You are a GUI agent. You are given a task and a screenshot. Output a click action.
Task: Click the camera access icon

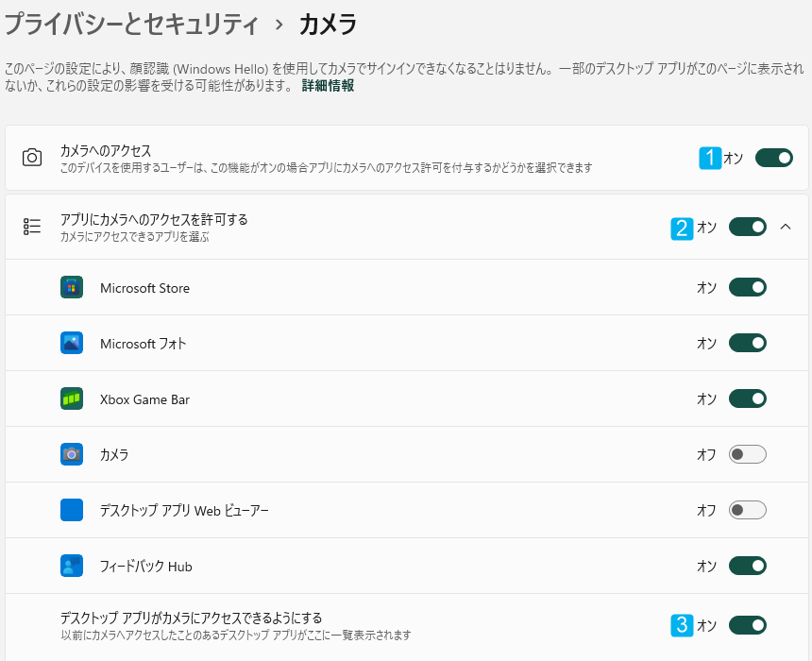coord(31,158)
